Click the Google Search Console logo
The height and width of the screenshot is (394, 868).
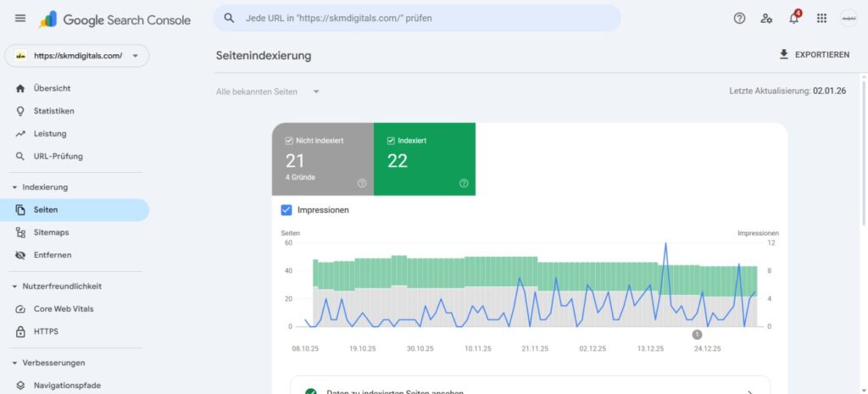point(114,20)
